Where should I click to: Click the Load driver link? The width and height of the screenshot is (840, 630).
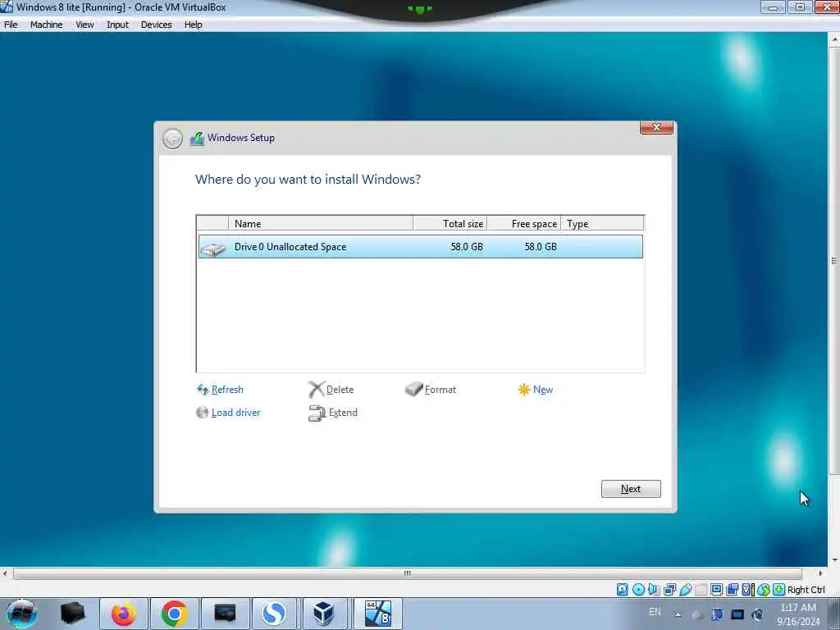pyautogui.click(x=235, y=413)
